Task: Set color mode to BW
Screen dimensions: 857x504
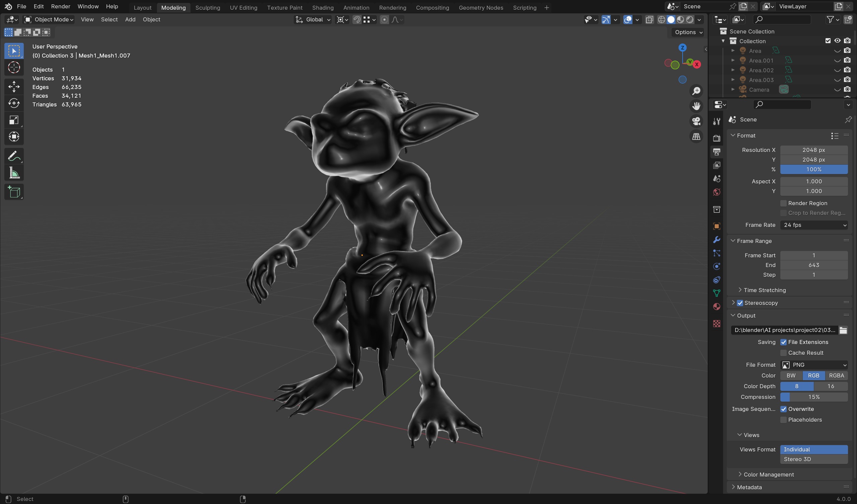Action: click(791, 375)
